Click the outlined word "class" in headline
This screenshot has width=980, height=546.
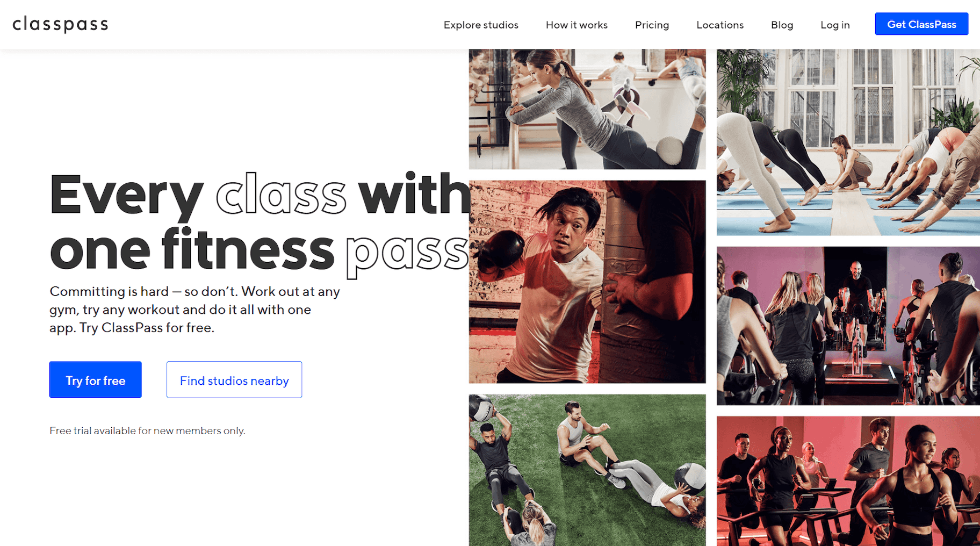click(x=281, y=194)
